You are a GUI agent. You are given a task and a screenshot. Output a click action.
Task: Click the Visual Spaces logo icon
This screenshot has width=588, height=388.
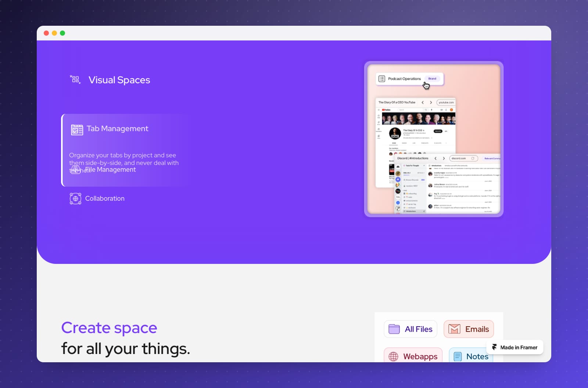pos(75,79)
